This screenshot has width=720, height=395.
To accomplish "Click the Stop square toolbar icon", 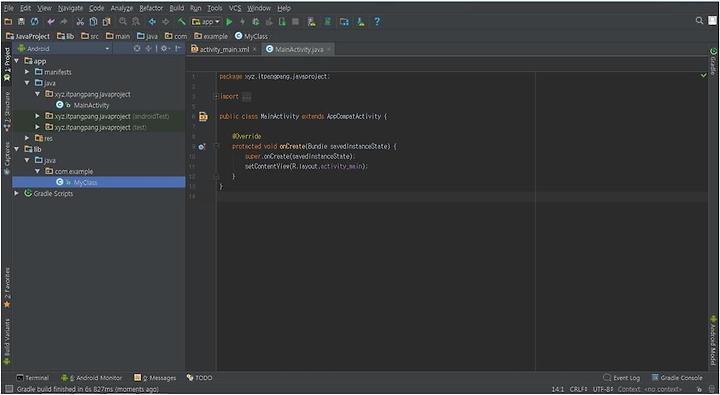I will [x=296, y=22].
